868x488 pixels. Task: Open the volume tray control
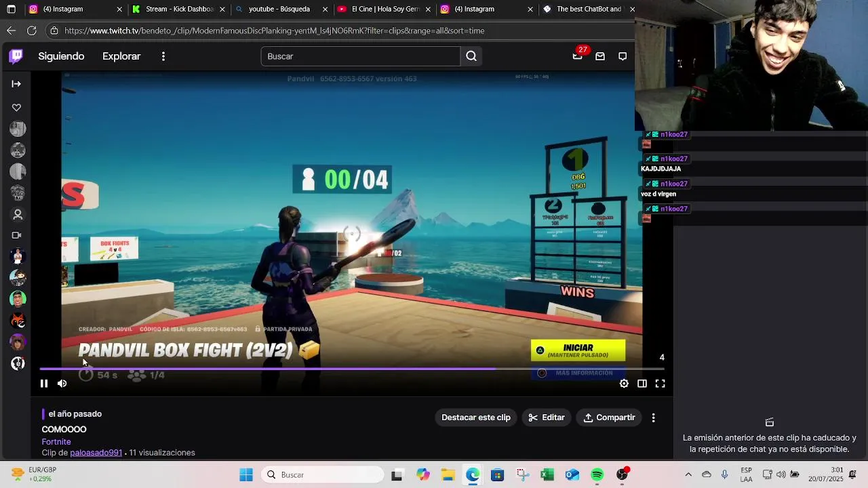click(781, 475)
